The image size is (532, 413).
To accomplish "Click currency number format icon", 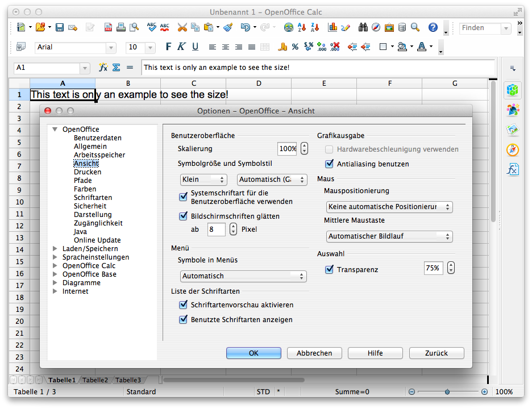I will click(282, 47).
